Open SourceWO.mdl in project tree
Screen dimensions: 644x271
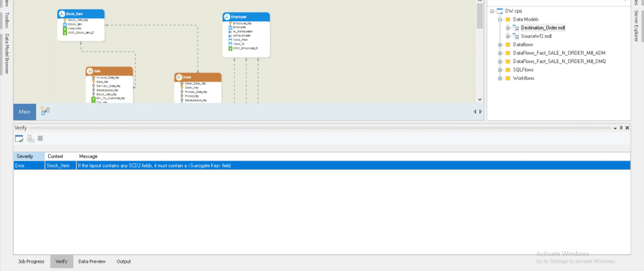click(x=536, y=36)
